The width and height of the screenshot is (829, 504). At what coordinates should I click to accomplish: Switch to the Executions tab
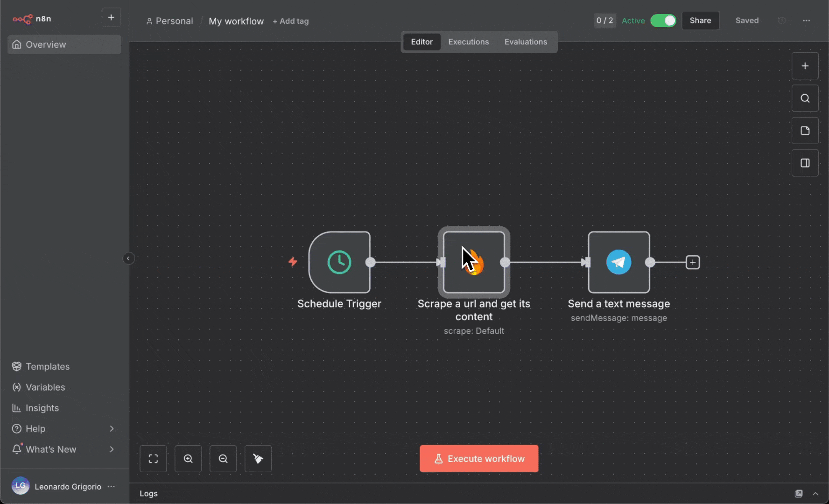(x=468, y=42)
